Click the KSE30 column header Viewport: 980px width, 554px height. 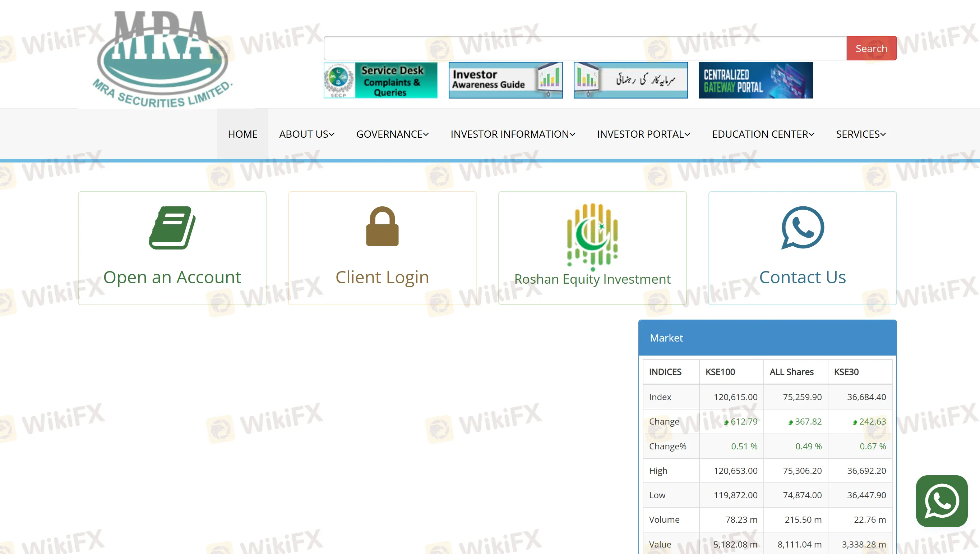pos(846,372)
